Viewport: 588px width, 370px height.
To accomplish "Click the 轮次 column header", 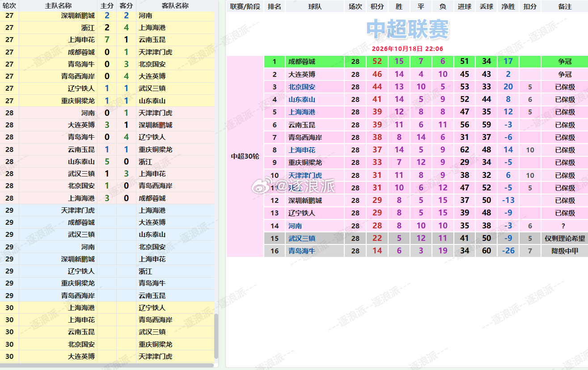I will click(x=9, y=6).
